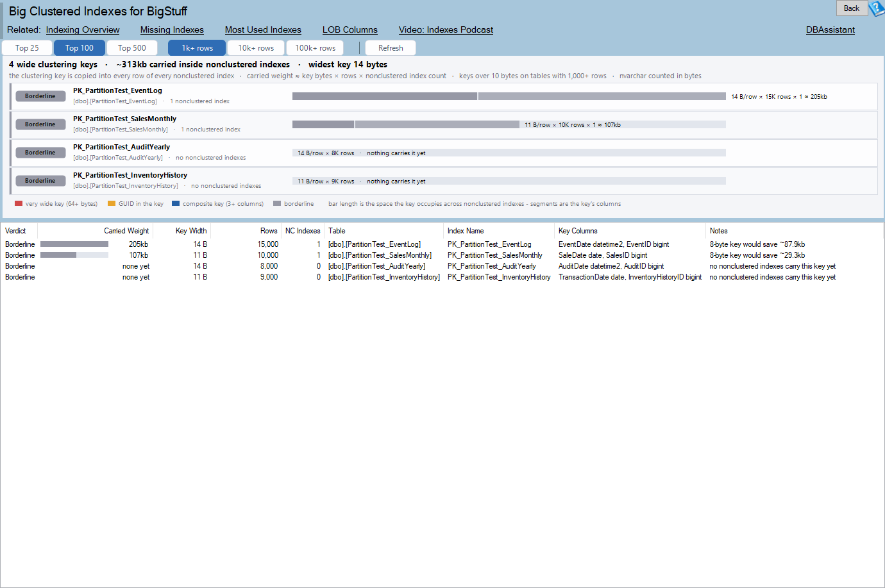The height and width of the screenshot is (588, 885).
Task: Open the LOB Columns link
Action: (x=350, y=29)
